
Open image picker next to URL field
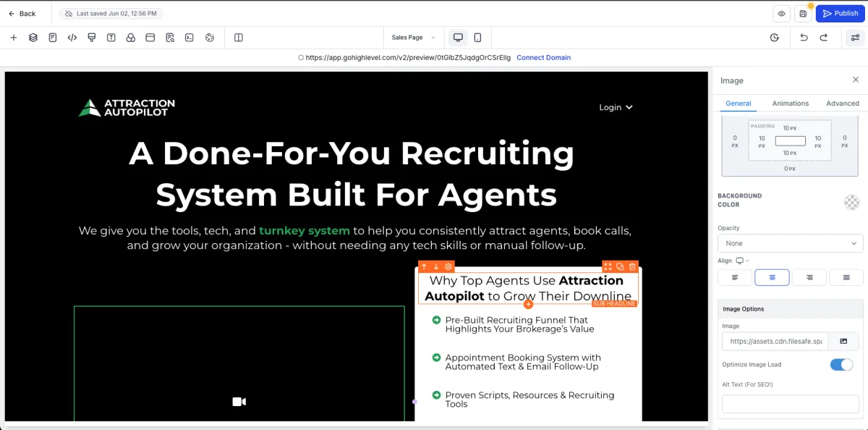click(843, 341)
